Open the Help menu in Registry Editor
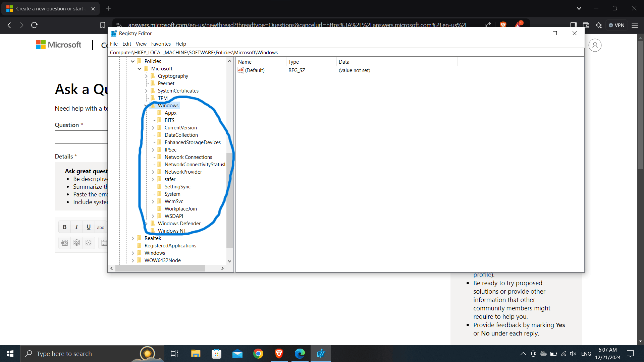 coord(180,44)
